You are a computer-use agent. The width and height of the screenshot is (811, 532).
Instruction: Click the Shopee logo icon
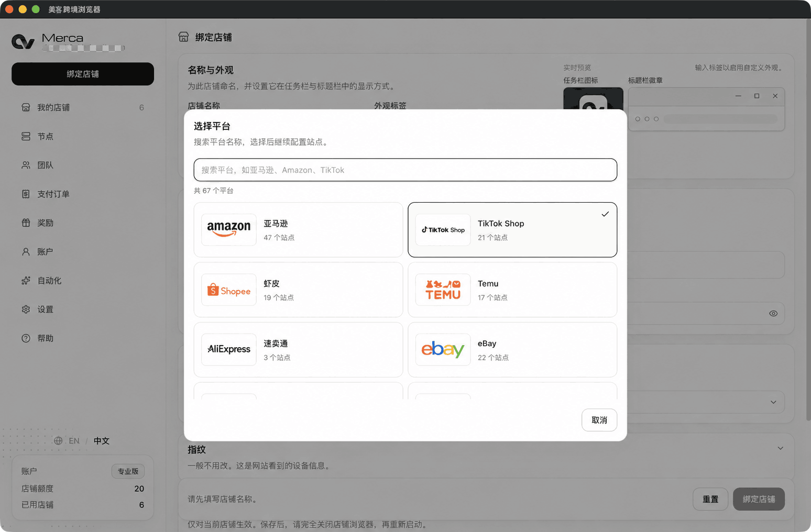pyautogui.click(x=229, y=290)
